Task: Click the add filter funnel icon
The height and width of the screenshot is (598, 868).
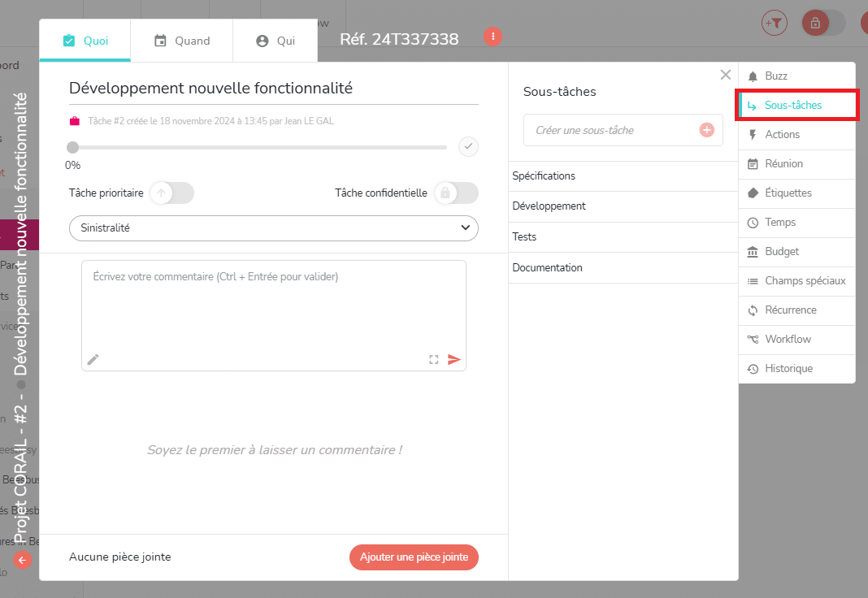Action: pos(775,24)
